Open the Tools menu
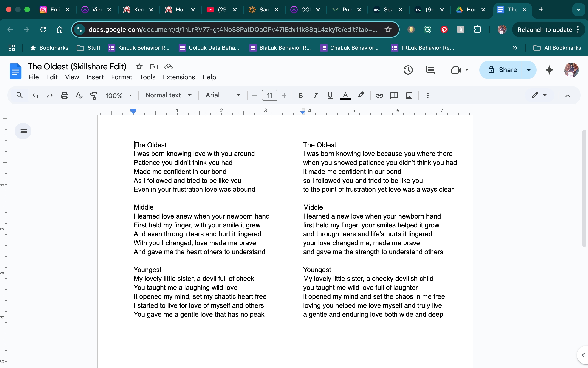The width and height of the screenshot is (588, 368). coord(147,77)
